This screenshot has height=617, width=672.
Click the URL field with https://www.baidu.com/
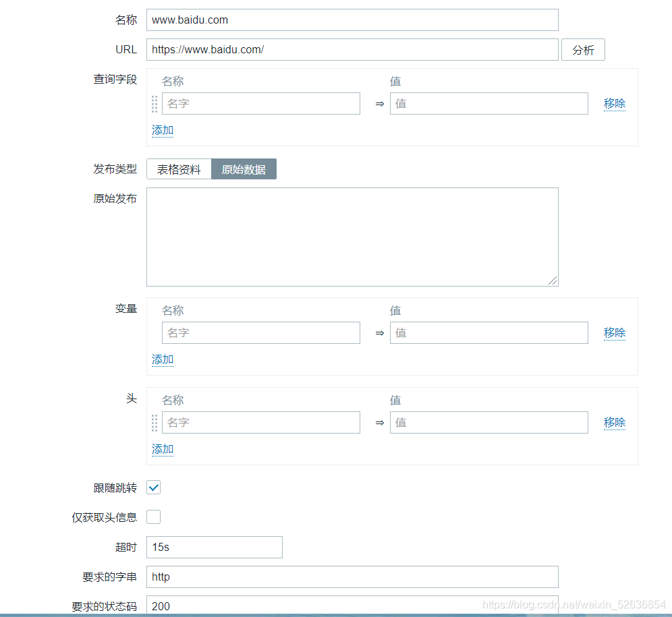coord(352,50)
